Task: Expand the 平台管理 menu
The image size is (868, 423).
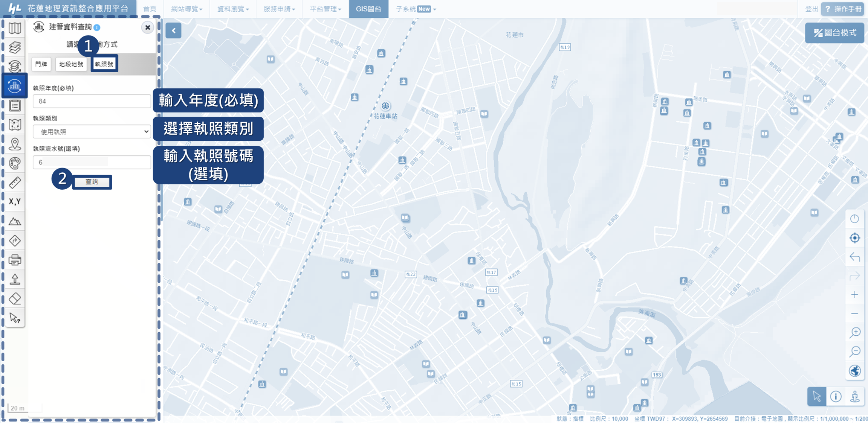Action: click(x=325, y=9)
